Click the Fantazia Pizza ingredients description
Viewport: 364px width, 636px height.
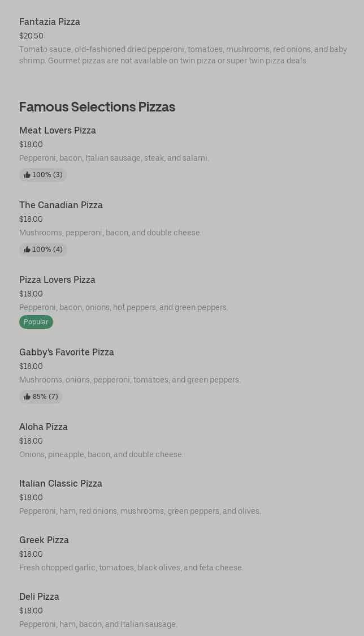183,55
